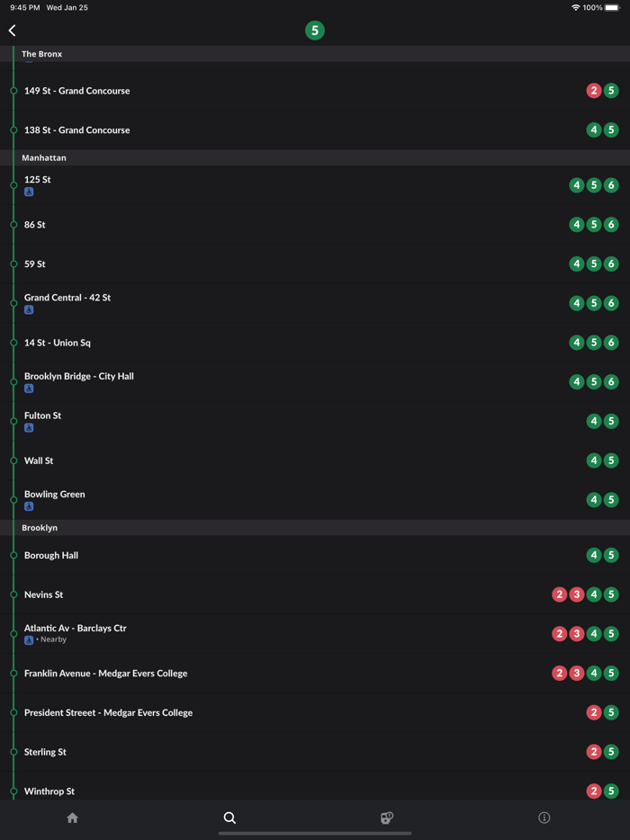
Task: Tap the 3 badge on Franklin Avenue row
Action: (x=576, y=674)
